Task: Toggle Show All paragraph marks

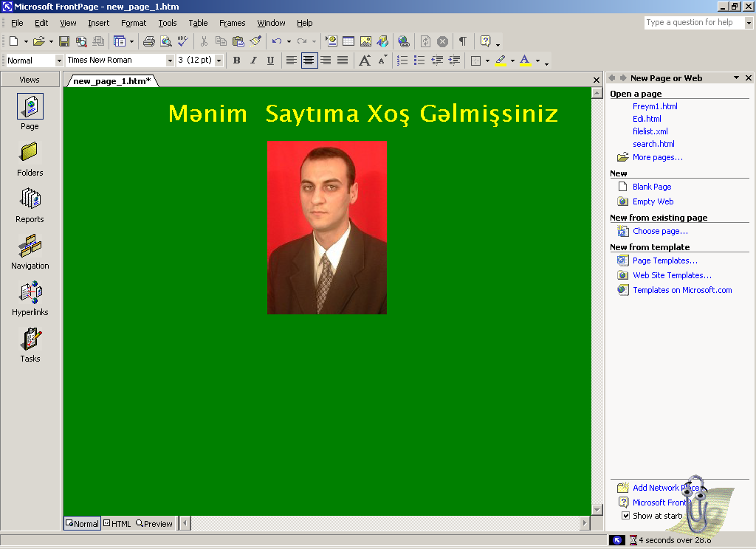Action: [462, 41]
